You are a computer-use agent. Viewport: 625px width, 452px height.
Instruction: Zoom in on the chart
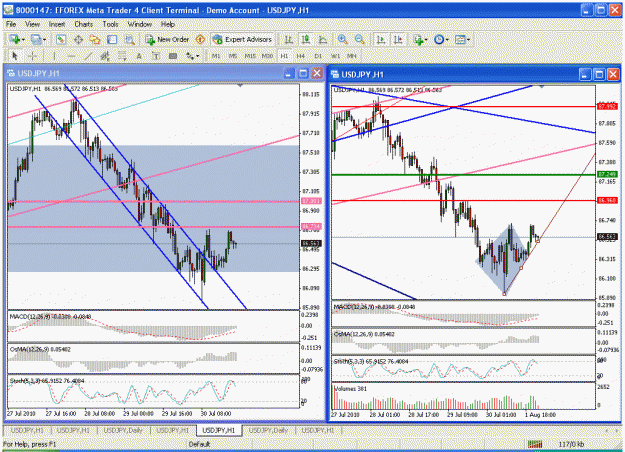[x=342, y=39]
